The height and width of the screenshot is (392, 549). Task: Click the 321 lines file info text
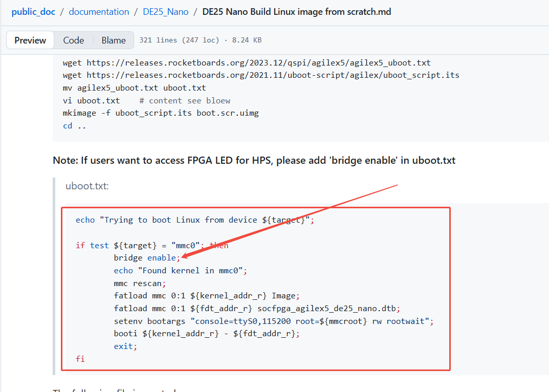click(x=200, y=40)
